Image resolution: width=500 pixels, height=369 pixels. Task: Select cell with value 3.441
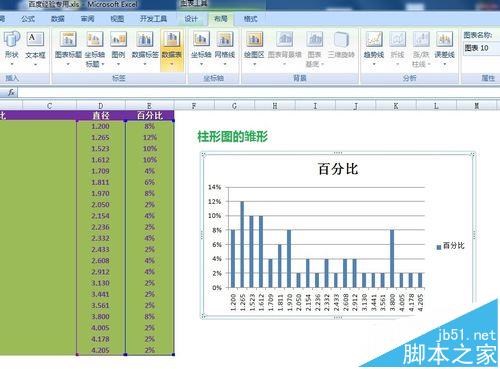[101, 294]
